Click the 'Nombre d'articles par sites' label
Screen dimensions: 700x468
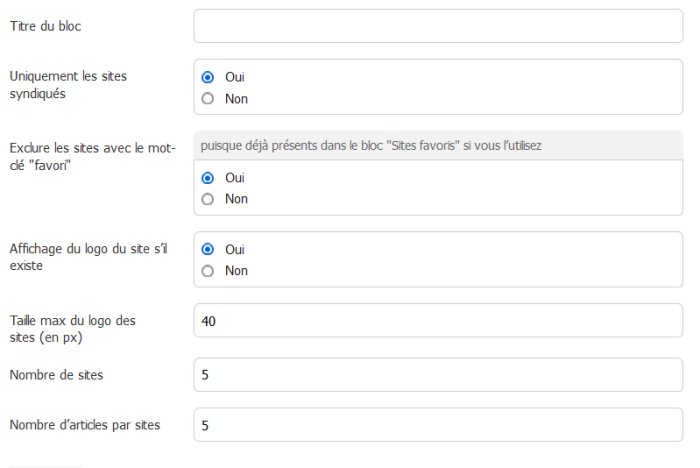coord(85,426)
